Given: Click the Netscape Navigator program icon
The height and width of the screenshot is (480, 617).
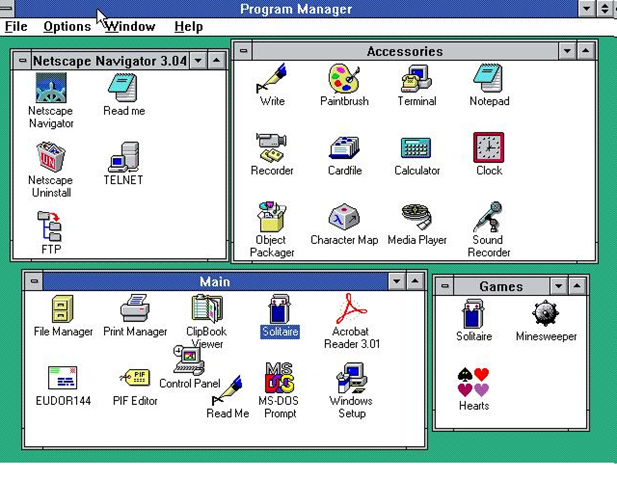Looking at the screenshot, I should pyautogui.click(x=50, y=88).
